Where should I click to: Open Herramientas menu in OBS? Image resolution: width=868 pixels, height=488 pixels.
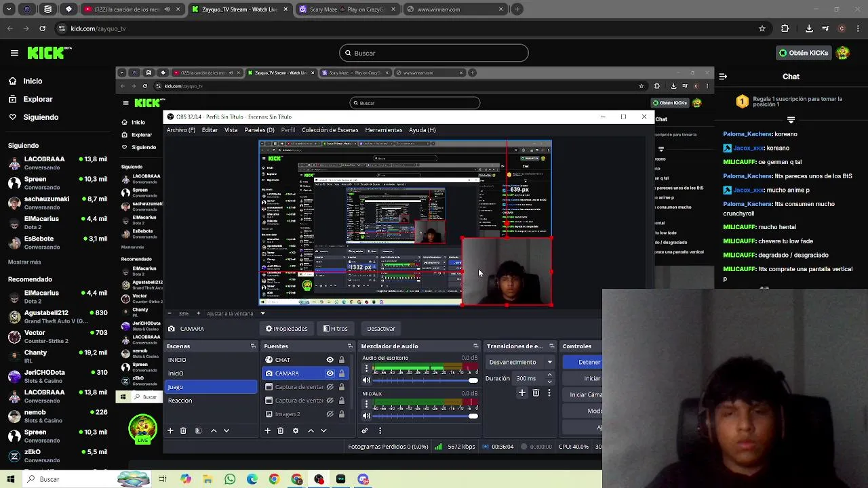(x=384, y=130)
